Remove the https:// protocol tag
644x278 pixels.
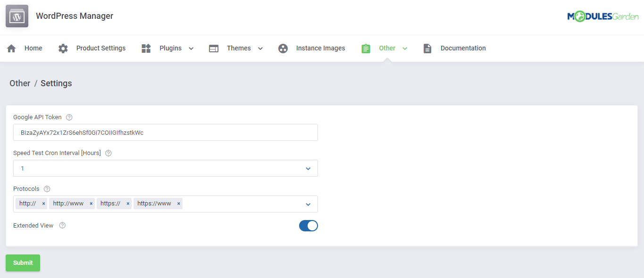coord(128,204)
